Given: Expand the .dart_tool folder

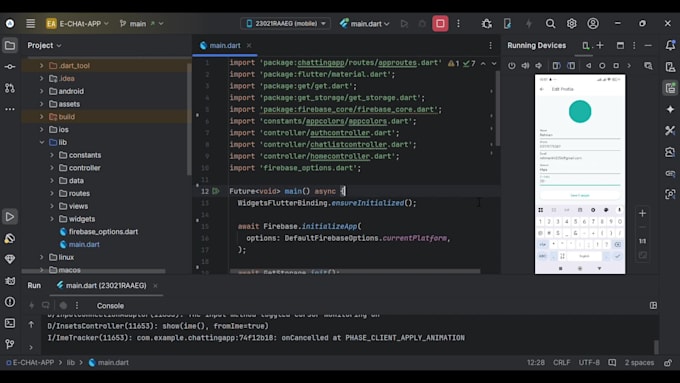Looking at the screenshot, I should pos(42,65).
